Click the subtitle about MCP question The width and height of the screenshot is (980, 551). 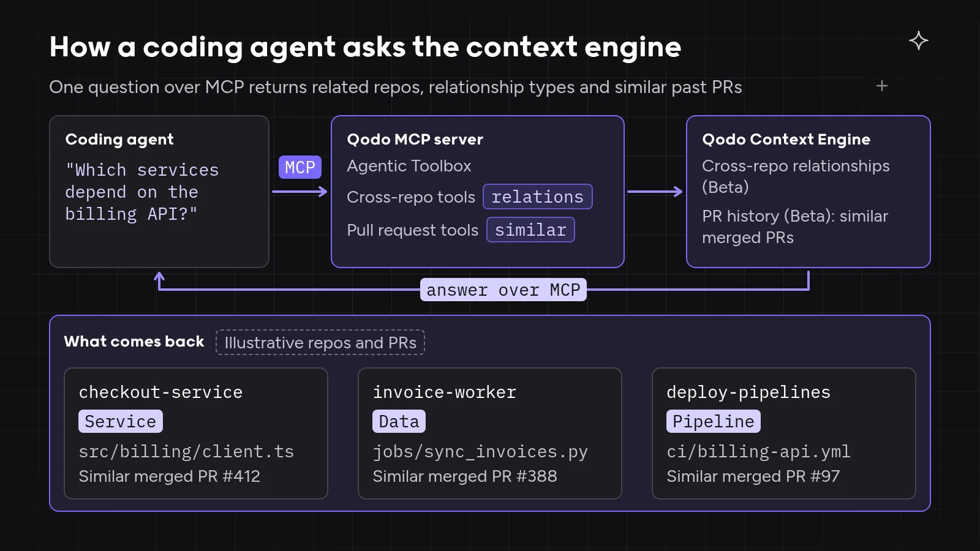[396, 87]
